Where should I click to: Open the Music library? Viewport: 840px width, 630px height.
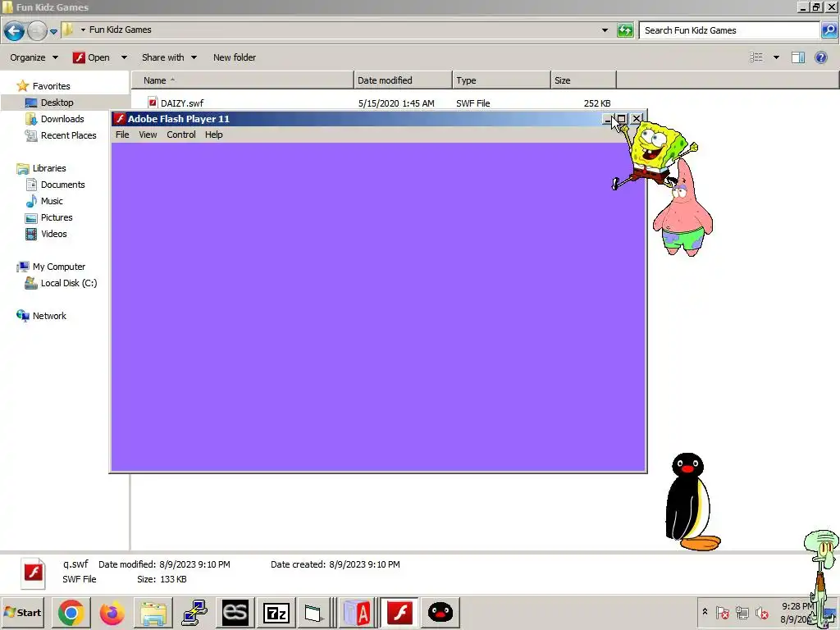(52, 201)
